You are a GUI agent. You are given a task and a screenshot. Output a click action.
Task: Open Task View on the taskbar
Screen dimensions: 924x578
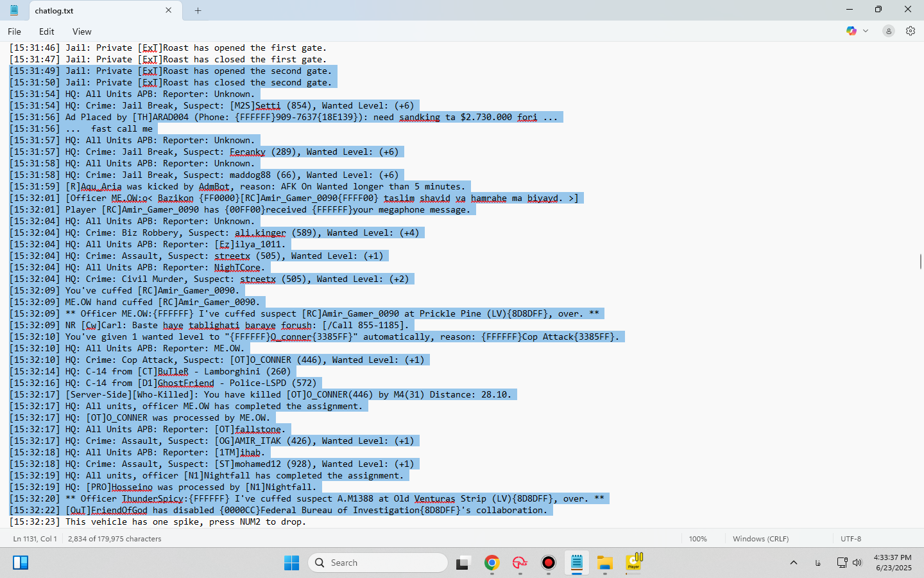[x=463, y=563]
